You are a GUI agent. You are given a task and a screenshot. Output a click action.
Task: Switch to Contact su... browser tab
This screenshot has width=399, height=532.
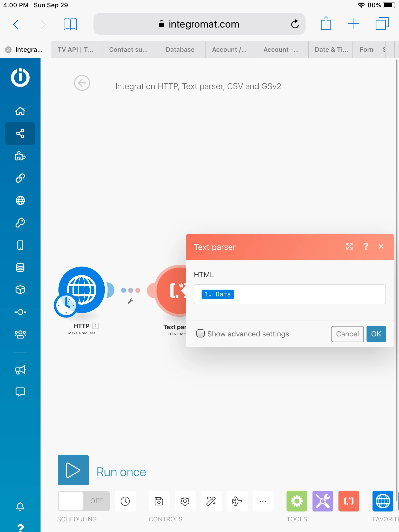click(x=128, y=50)
